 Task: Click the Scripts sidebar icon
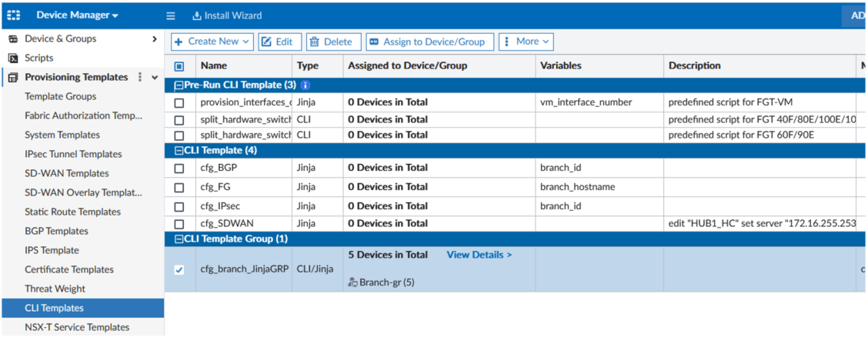pos(13,58)
